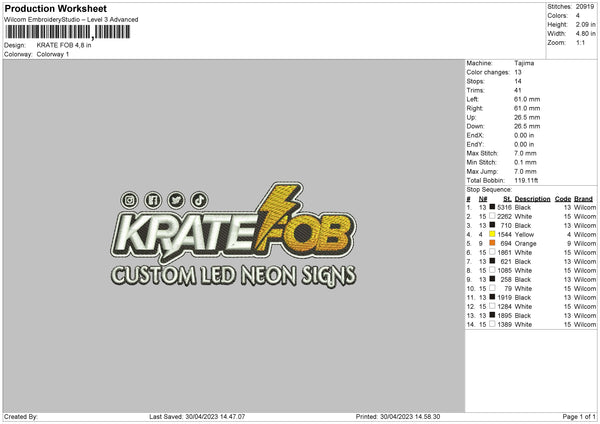
Task: Click the 258 stitch count in row 9
Action: [x=506, y=279]
